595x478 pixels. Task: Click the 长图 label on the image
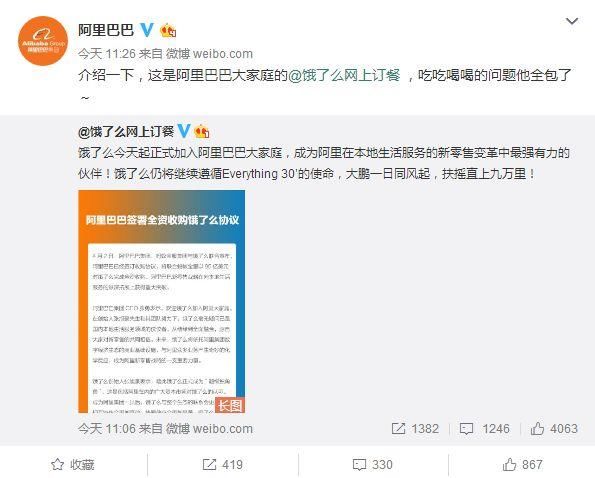[230, 405]
